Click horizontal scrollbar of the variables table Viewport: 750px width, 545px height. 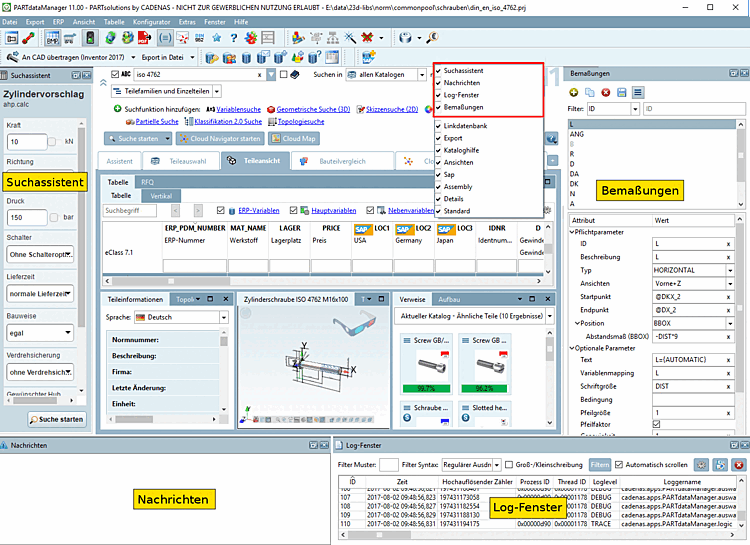tap(323, 281)
